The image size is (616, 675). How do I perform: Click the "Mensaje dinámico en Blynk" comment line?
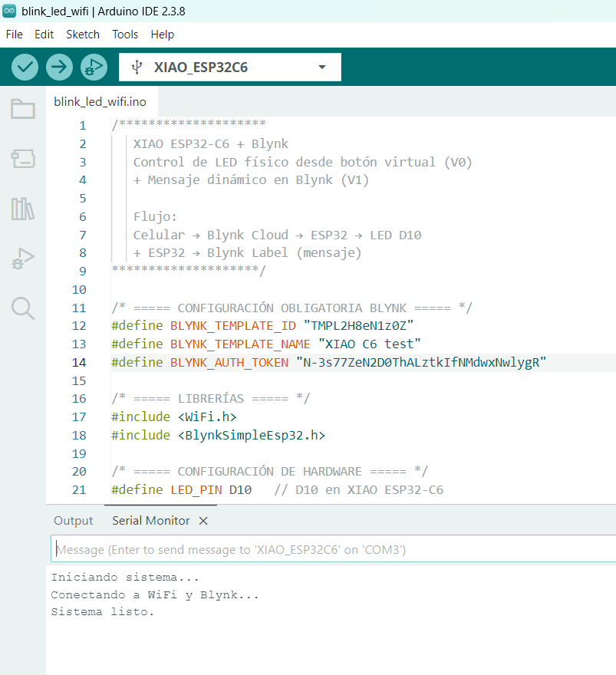click(252, 180)
